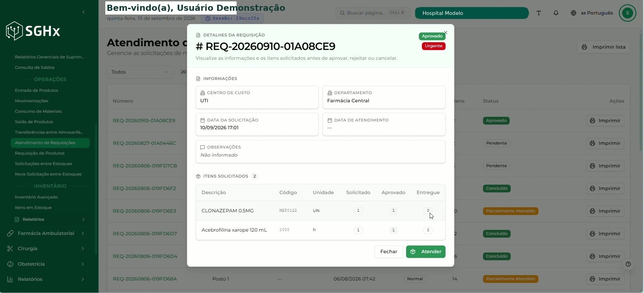Click the Imprimir lista button
This screenshot has width=644, height=293.
tap(603, 47)
